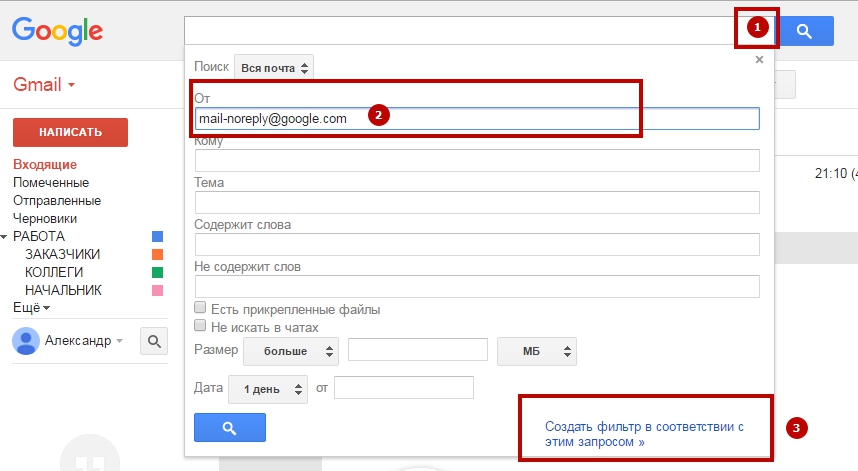The height and width of the screenshot is (471, 858).
Task: Click the 'От' sender input field
Action: click(477, 119)
